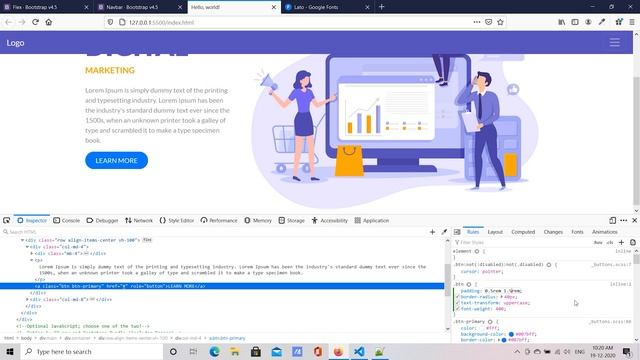
Task: Switch to the Console tab
Action: click(x=67, y=220)
